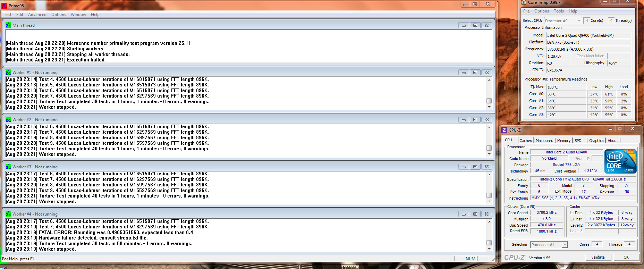
Task: Open the Processor #1 selection dropdown in CPU-Z
Action: coord(549,245)
